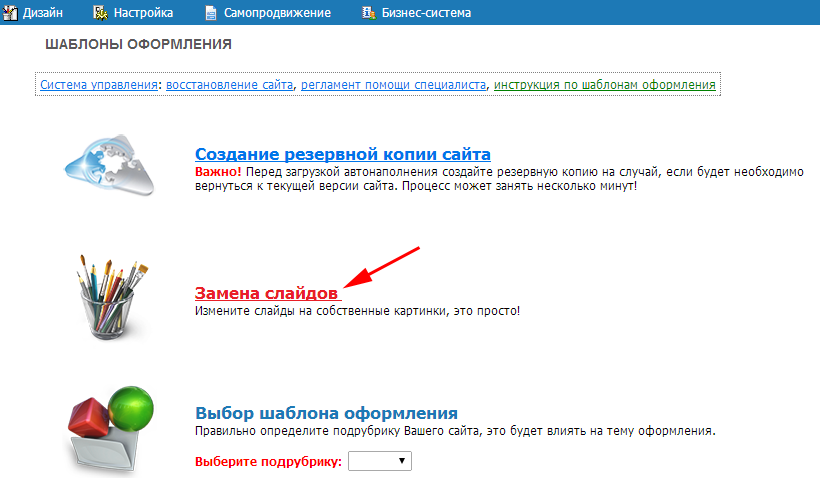
Task: Click the ШАБЛОНЫ ОФОРМЛЕНИЯ heading
Action: tap(139, 44)
